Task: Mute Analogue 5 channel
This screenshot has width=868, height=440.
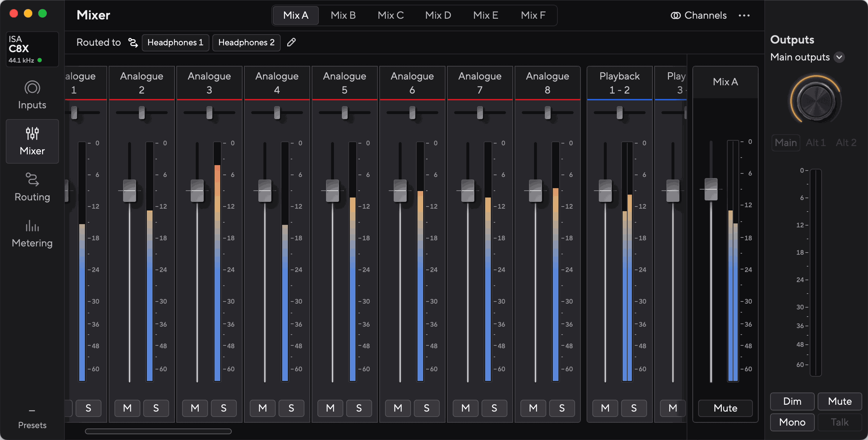Action: [x=330, y=408]
